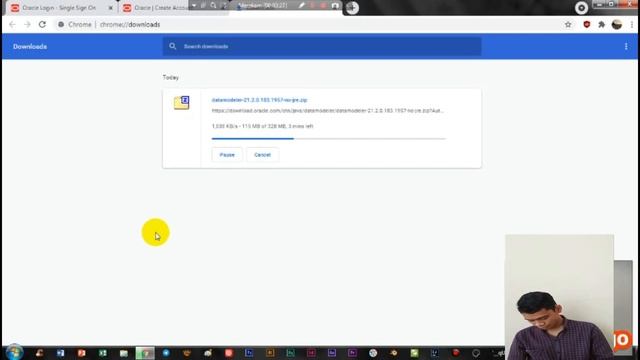Close the Oracle Login tab
The height and width of the screenshot is (360, 640).
coord(111,8)
